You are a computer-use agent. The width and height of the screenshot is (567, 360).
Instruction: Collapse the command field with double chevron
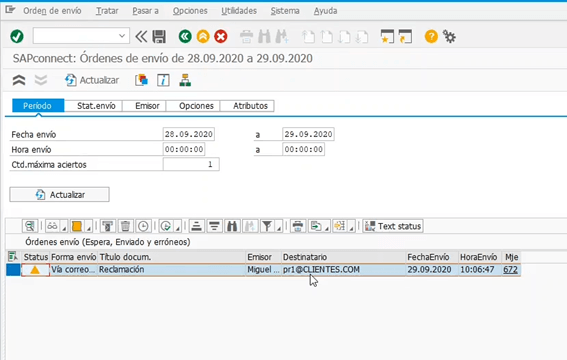tap(141, 36)
